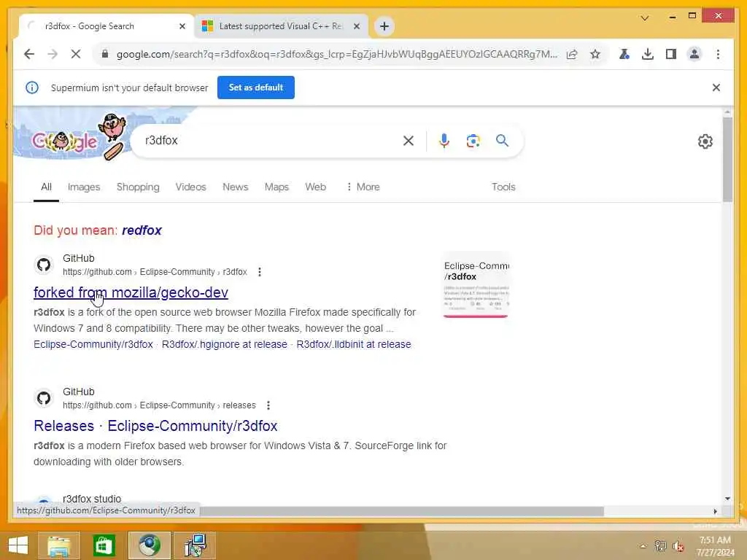
Task: Open the Windows Store taskbar icon
Action: tap(104, 545)
